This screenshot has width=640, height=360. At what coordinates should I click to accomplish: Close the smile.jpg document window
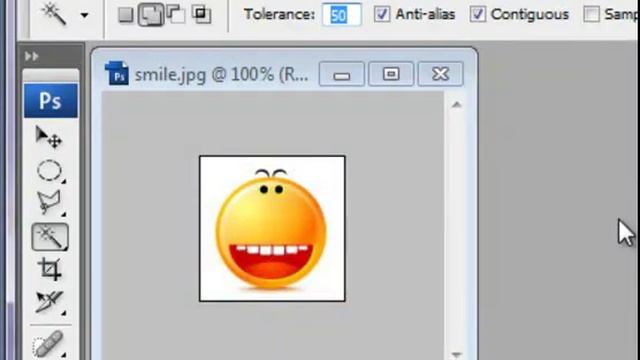(441, 74)
